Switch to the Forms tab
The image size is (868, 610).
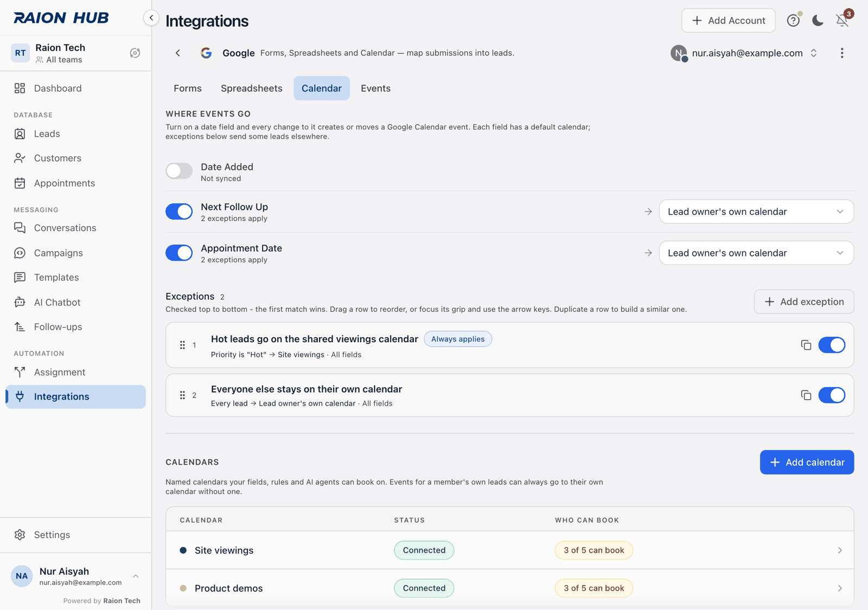(x=188, y=88)
